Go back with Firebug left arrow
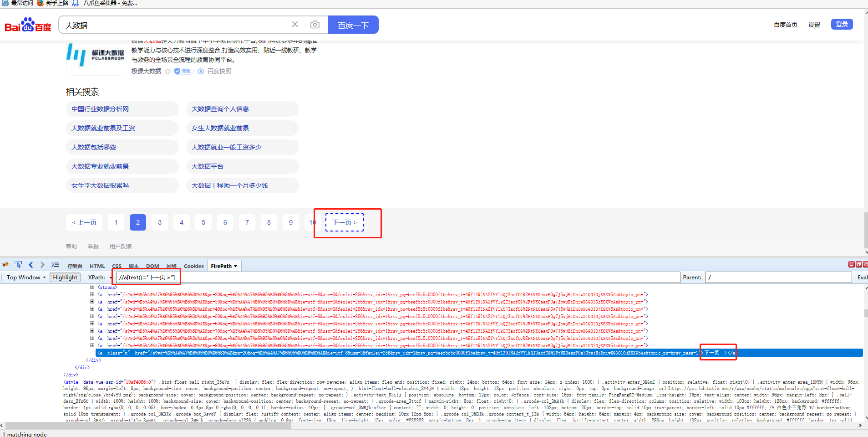868x437 pixels. (x=31, y=265)
